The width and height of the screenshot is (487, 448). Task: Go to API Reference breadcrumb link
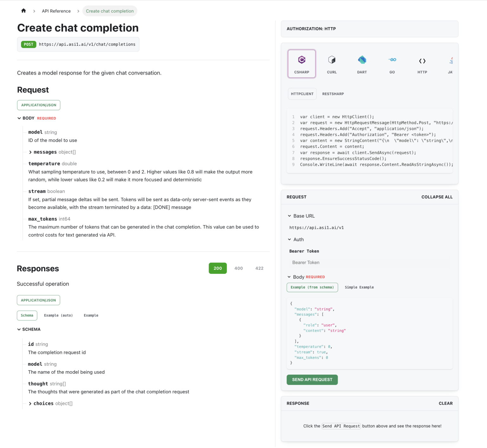56,11
